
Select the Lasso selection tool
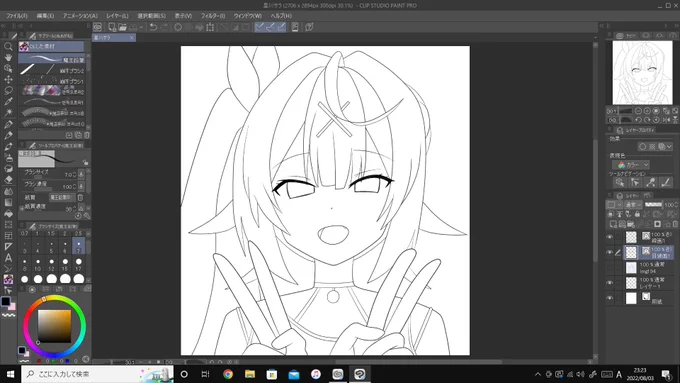[8, 90]
